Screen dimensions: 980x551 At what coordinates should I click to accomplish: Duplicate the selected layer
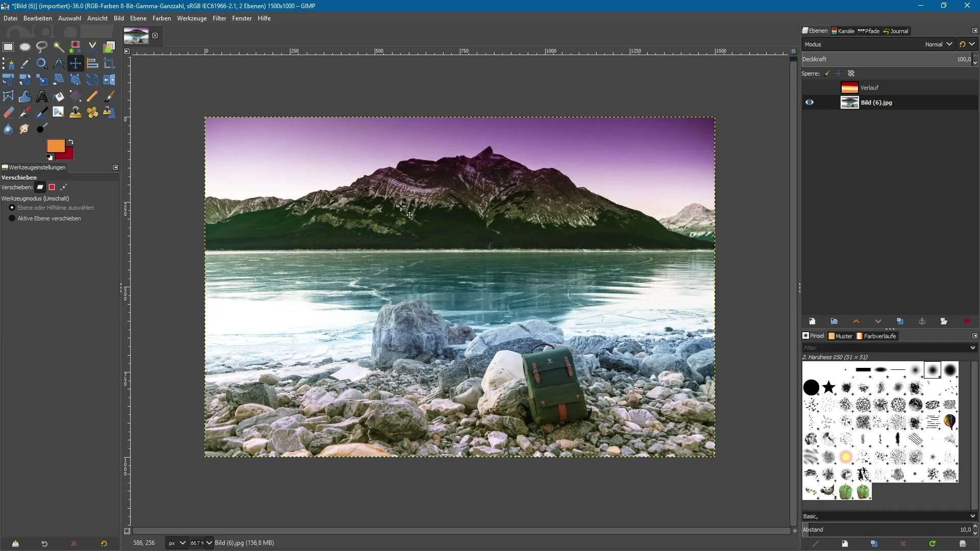[x=900, y=321]
